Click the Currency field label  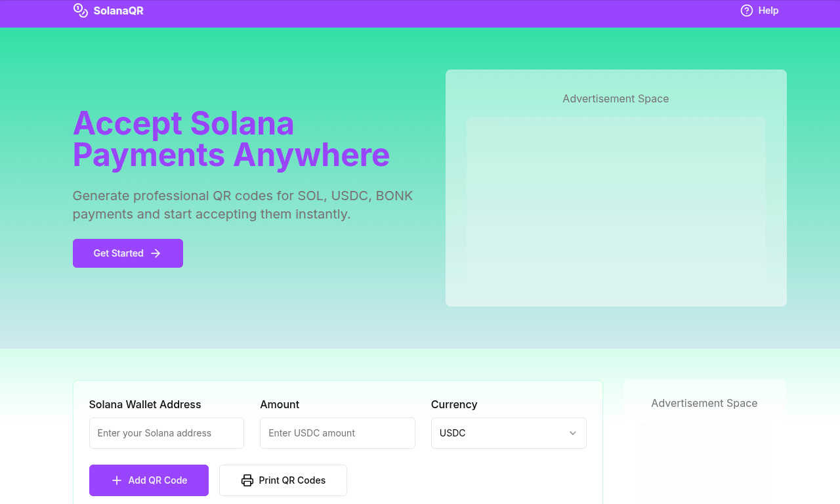[x=454, y=404]
